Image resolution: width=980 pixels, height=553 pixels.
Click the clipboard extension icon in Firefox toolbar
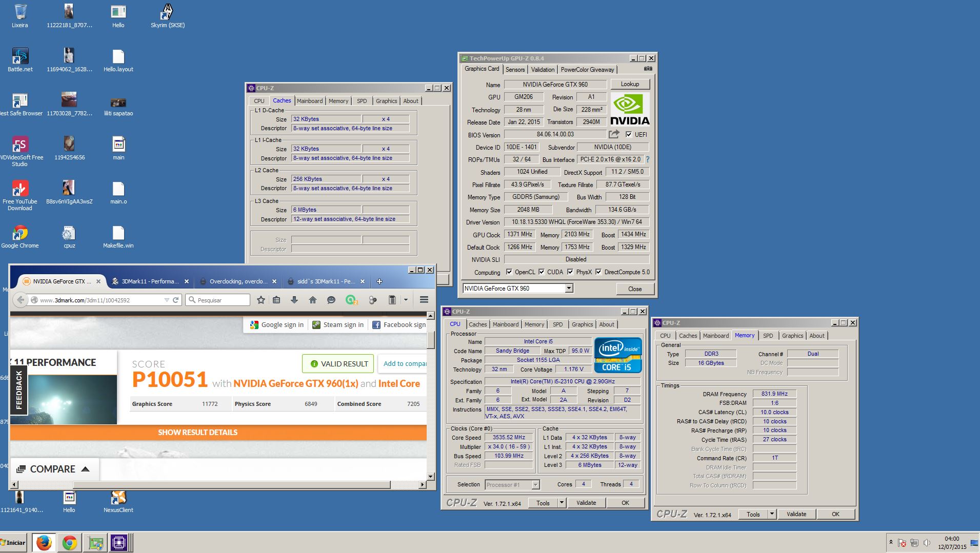(x=392, y=300)
